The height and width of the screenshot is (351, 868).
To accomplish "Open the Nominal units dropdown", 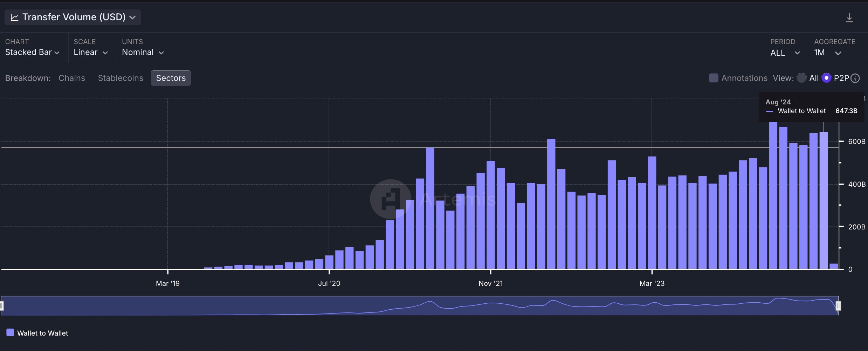I will (x=143, y=53).
